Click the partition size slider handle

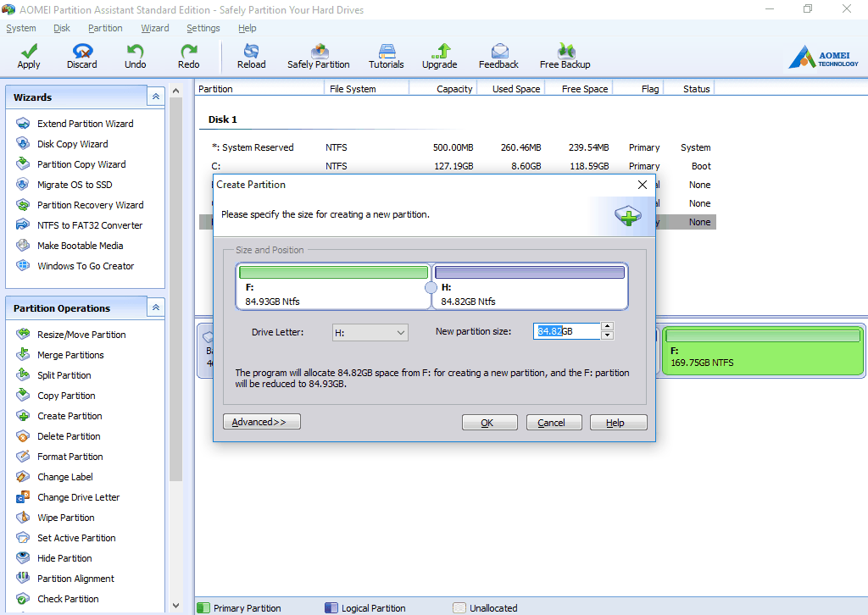pyautogui.click(x=431, y=287)
